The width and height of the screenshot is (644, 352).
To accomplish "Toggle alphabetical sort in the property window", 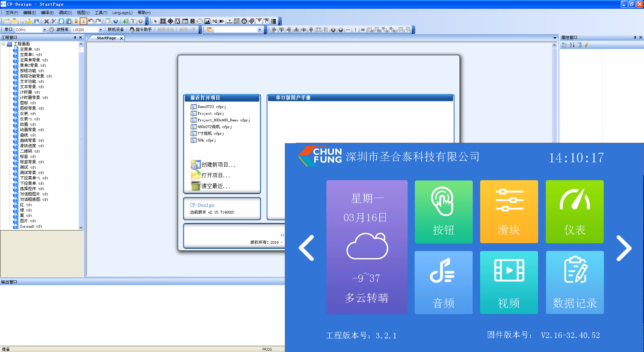I will click(572, 45).
